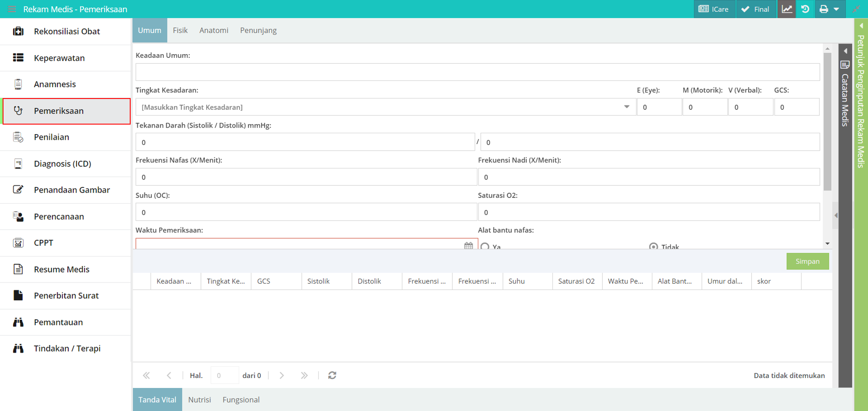Click the Anamnesis clipboard icon
Image resolution: width=868 pixels, height=411 pixels.
pyautogui.click(x=18, y=84)
